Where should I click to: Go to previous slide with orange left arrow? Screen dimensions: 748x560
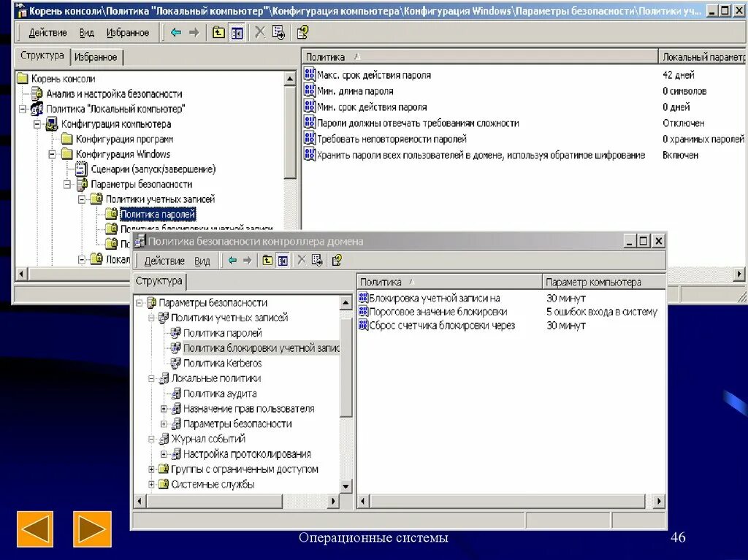(35, 529)
